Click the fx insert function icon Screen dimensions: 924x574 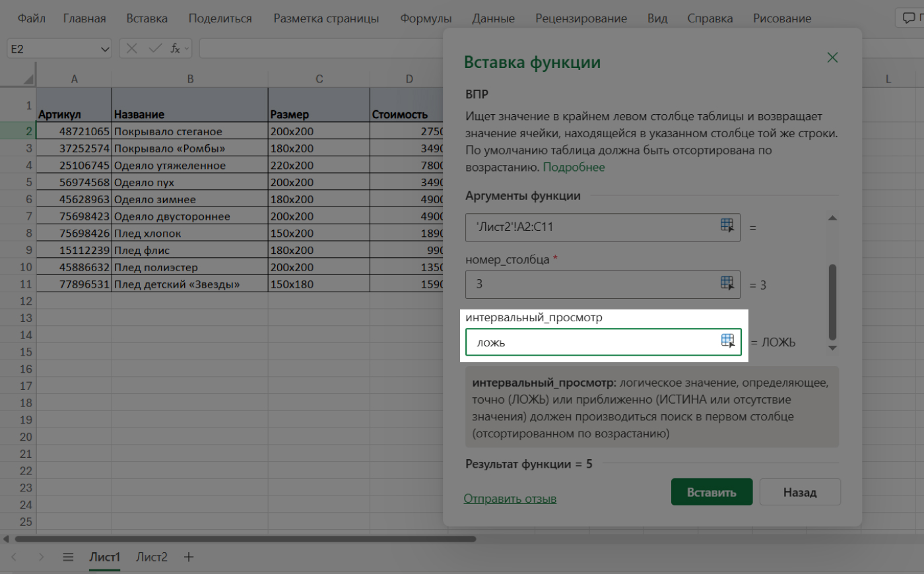tap(175, 48)
